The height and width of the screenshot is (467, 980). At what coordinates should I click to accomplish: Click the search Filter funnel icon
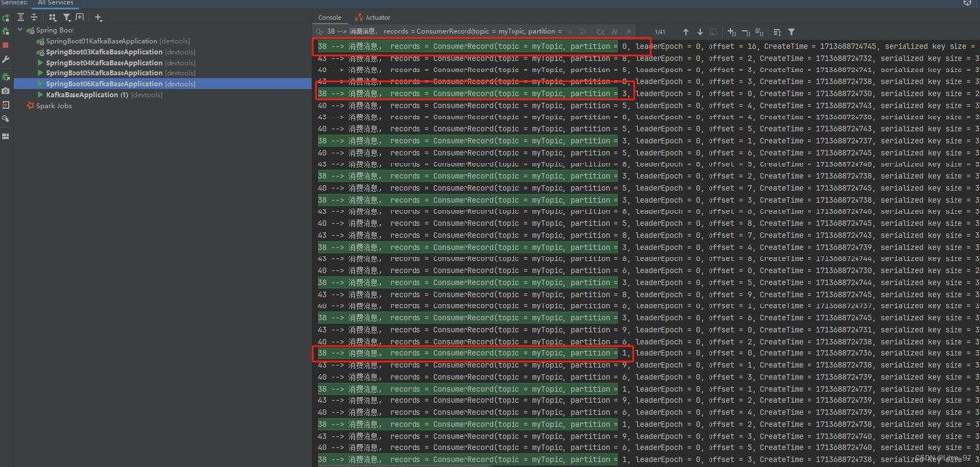[x=791, y=32]
